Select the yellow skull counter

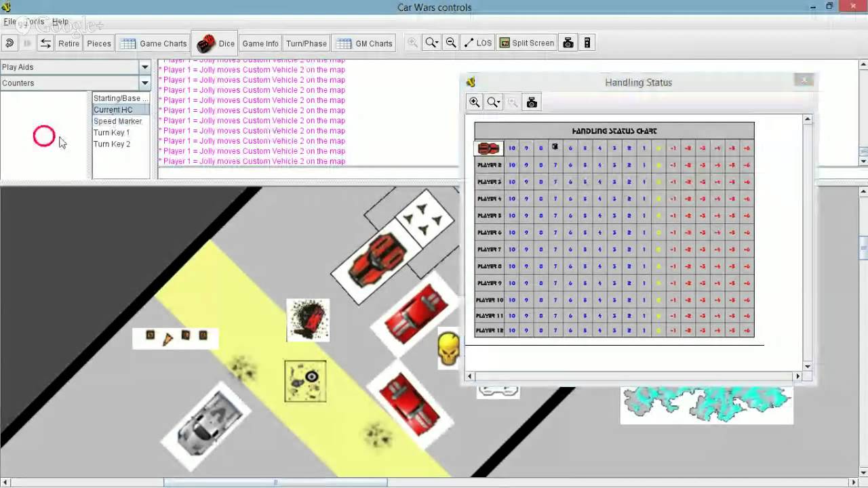(448, 348)
